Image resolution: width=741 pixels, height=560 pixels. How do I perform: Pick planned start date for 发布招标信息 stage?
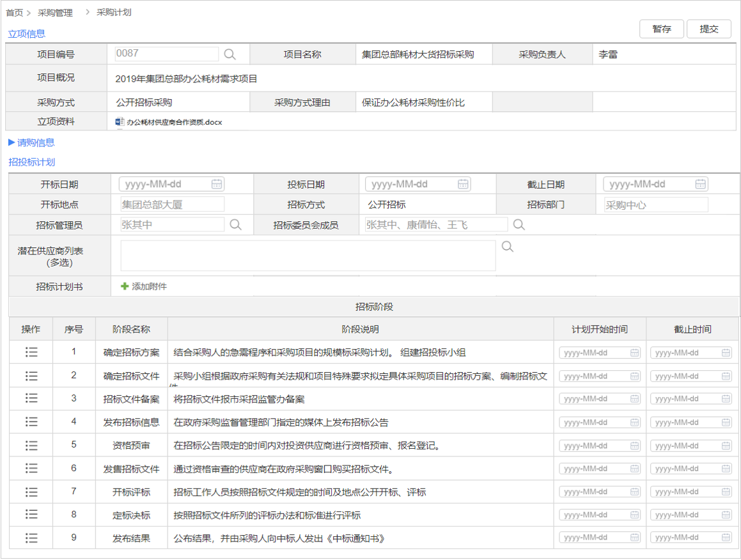coord(600,422)
